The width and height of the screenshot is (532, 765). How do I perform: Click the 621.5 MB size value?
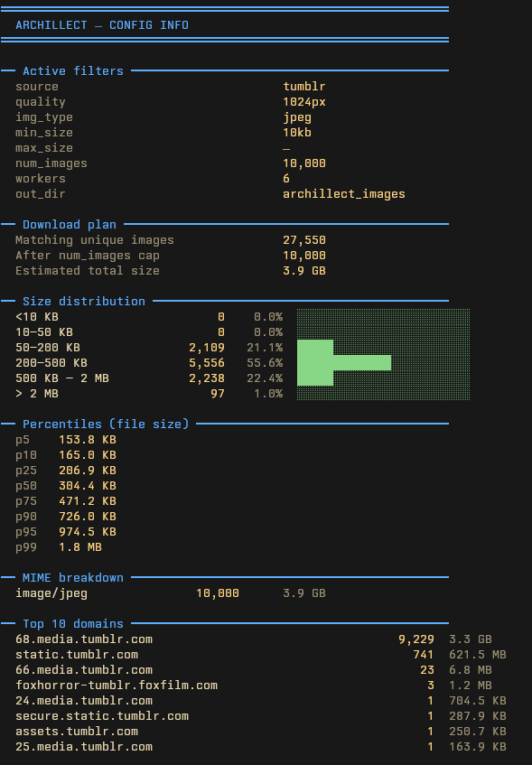coord(477,654)
